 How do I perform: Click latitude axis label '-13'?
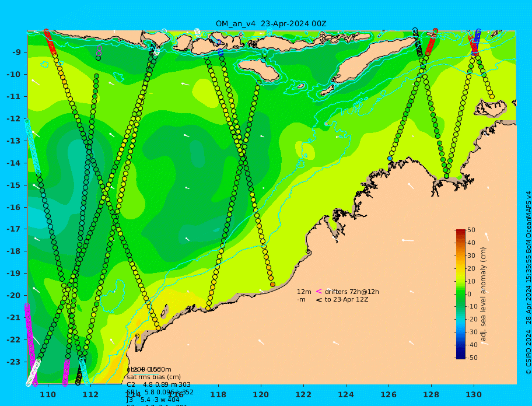(13, 141)
